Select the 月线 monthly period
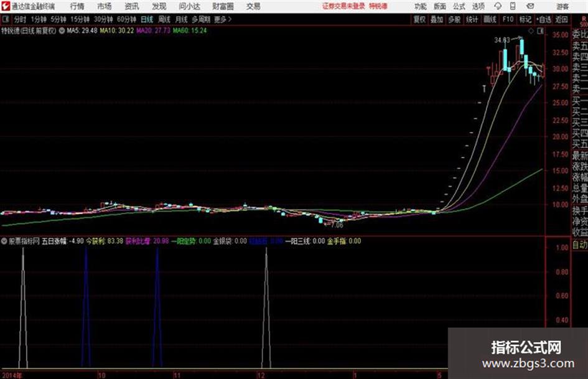588x379 pixels. pos(182,19)
